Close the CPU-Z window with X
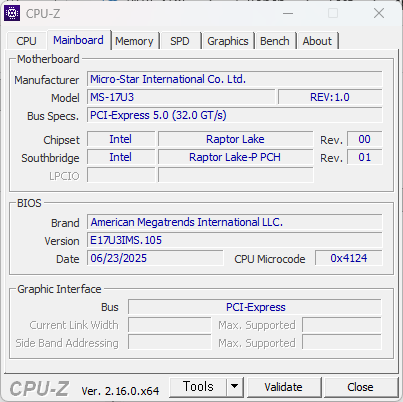 pyautogui.click(x=379, y=14)
